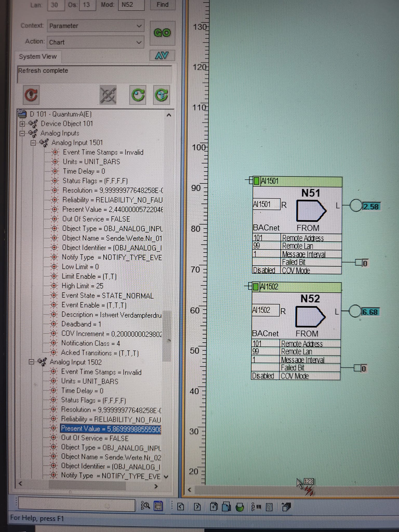Open the Context dropdown showing Parameter

(x=96, y=26)
